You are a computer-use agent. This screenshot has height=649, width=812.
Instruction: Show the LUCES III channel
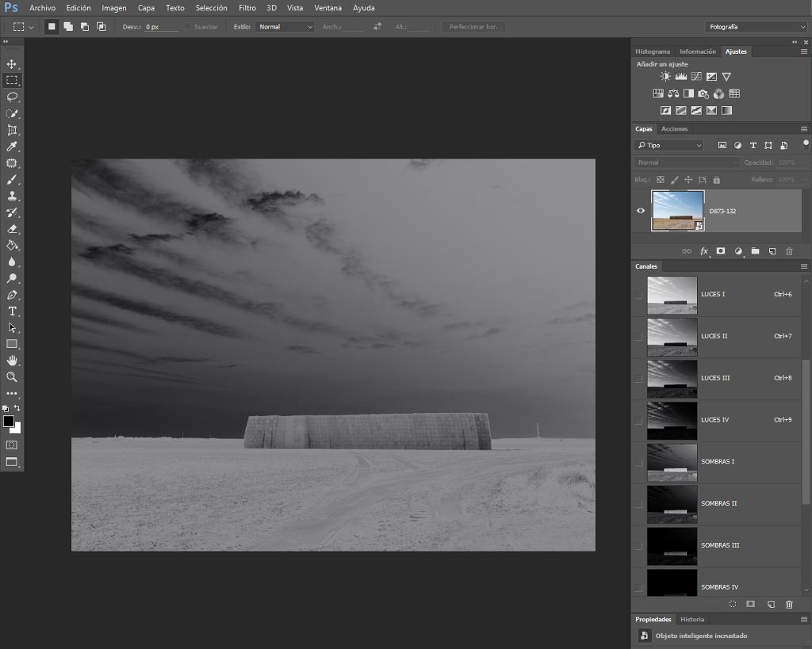click(638, 378)
